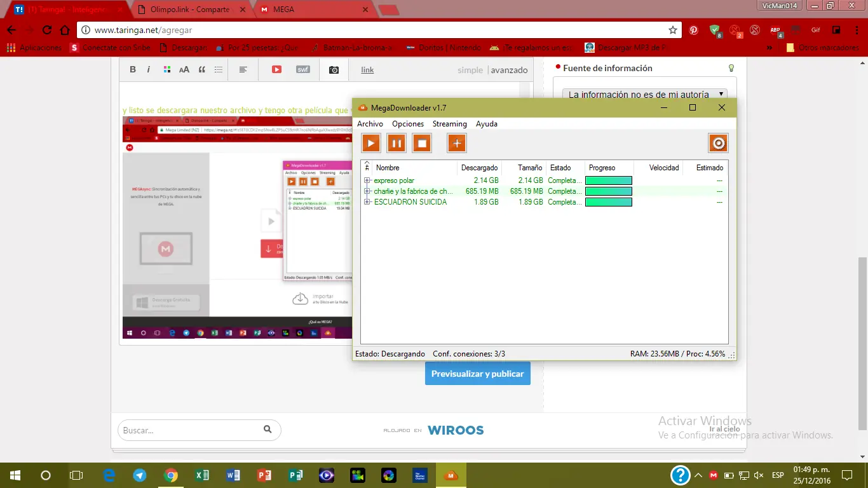This screenshot has height=488, width=868.
Task: Switch to the Olimpo.link browser tab
Action: pos(191,10)
